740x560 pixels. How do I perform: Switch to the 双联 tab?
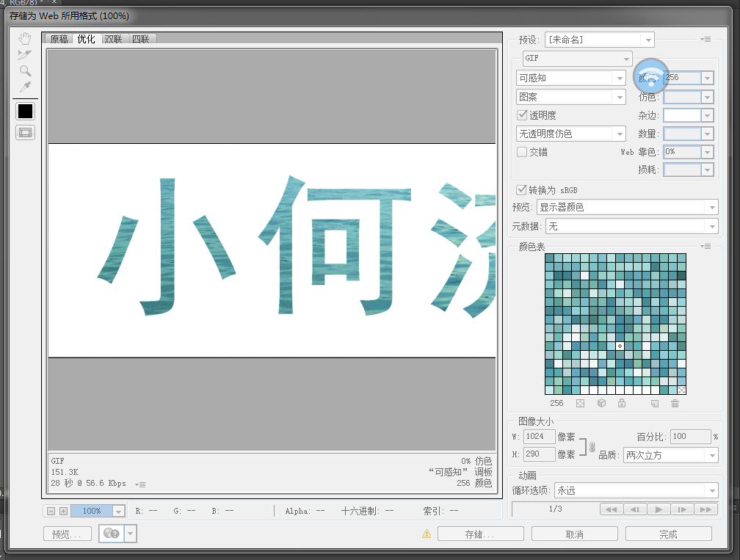[x=113, y=39]
